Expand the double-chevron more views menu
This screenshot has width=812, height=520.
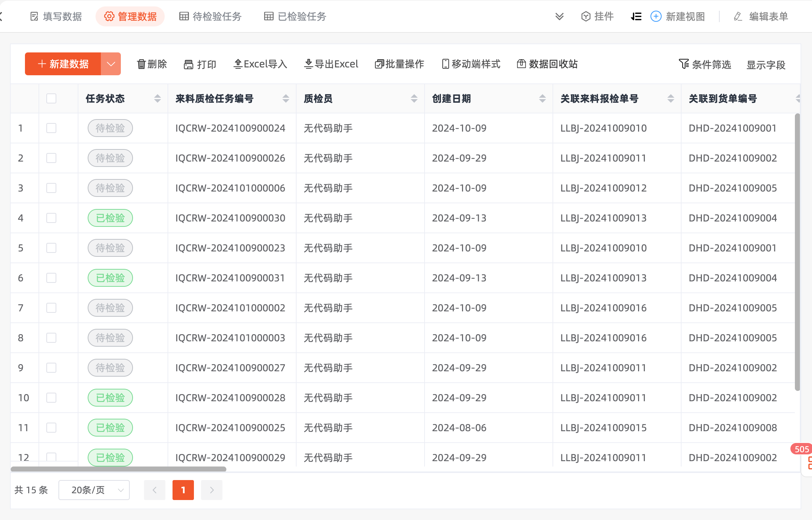click(559, 16)
